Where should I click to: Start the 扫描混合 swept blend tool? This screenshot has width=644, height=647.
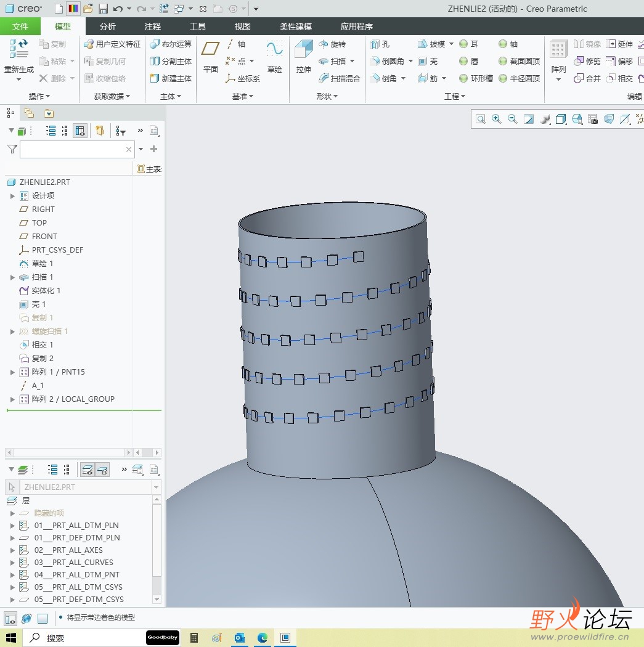coord(340,78)
